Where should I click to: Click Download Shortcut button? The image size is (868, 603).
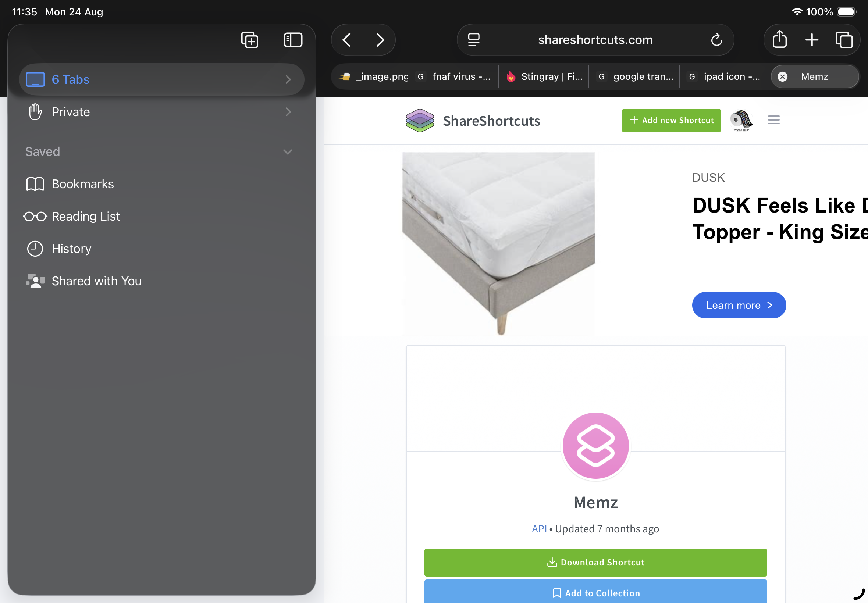595,563
